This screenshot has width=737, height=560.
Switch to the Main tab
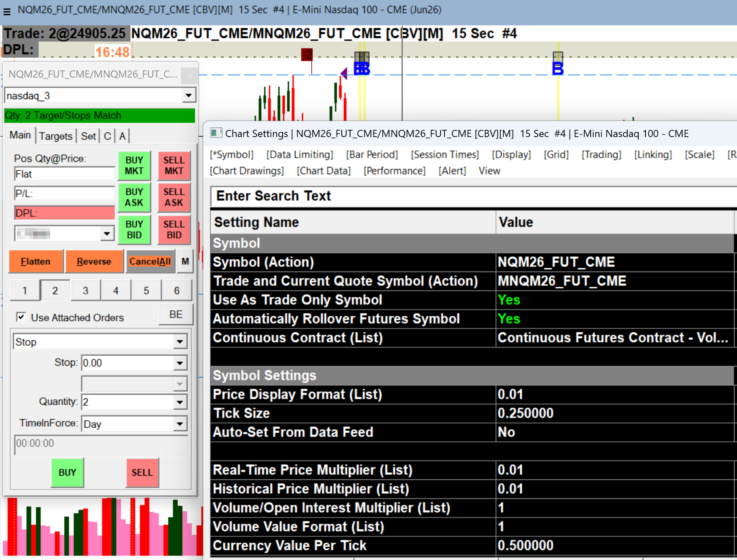point(20,135)
